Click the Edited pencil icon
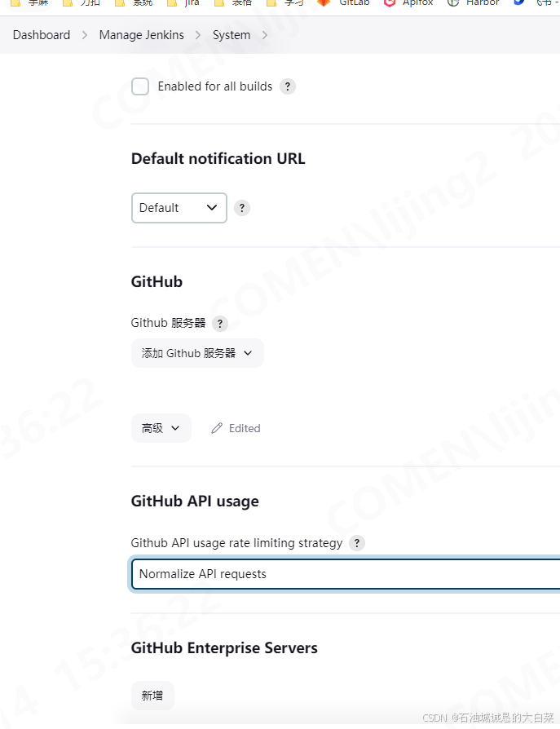Viewport: 560px width, 729px height. [x=217, y=428]
